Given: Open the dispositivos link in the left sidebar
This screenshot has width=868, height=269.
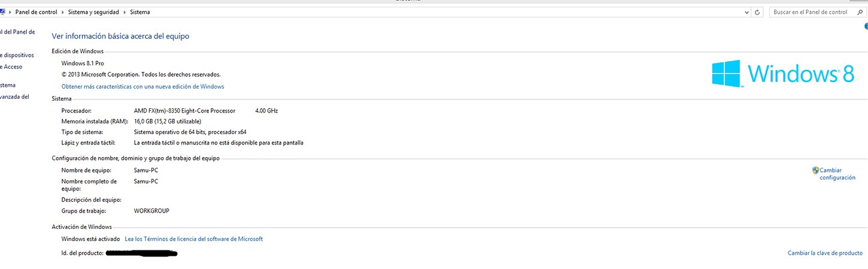Looking at the screenshot, I should pyautogui.click(x=18, y=55).
